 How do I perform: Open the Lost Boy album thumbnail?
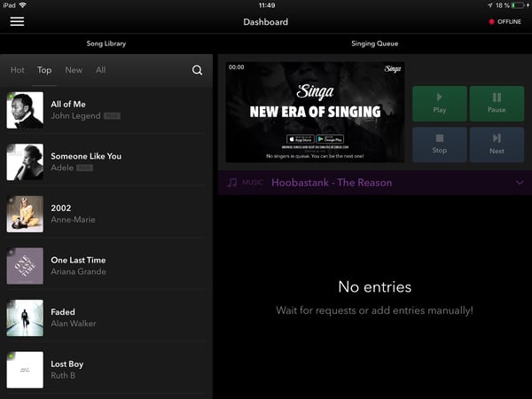click(x=25, y=370)
